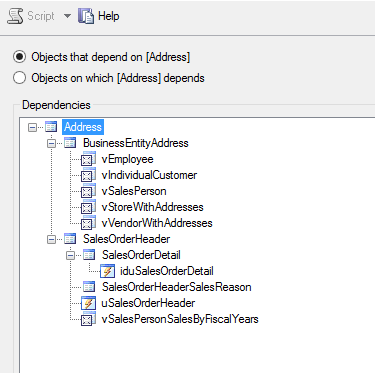Select SalesOrderHeaderSalesReason in the tree
Screen dimensions: 375x373
click(x=177, y=287)
